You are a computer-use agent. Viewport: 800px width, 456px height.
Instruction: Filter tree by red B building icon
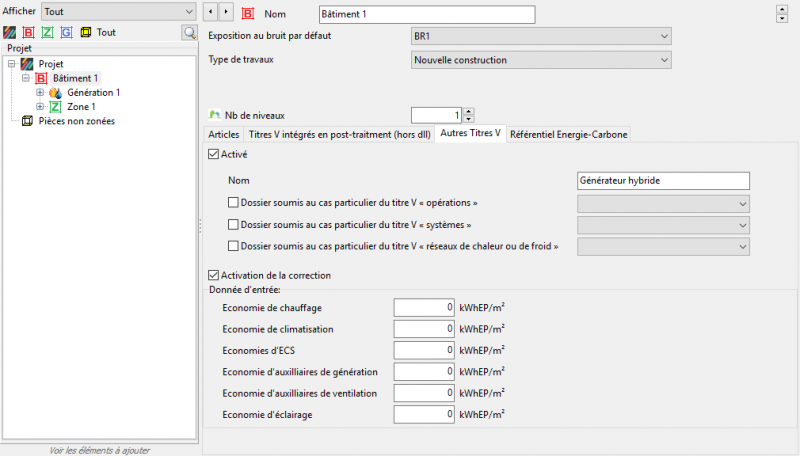pyautogui.click(x=29, y=33)
